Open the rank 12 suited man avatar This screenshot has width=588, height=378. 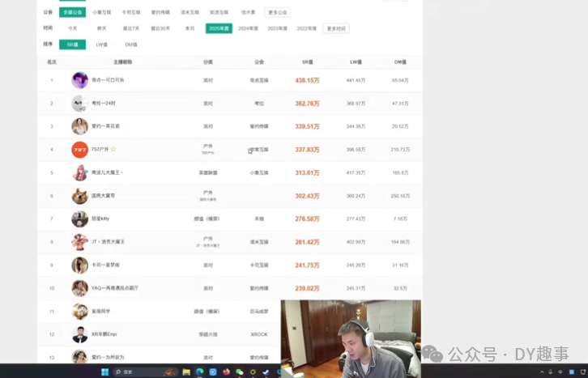pos(80,334)
